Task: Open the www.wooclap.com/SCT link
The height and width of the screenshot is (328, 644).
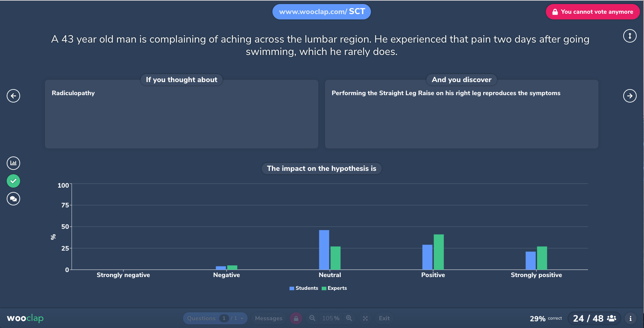Action: [321, 11]
